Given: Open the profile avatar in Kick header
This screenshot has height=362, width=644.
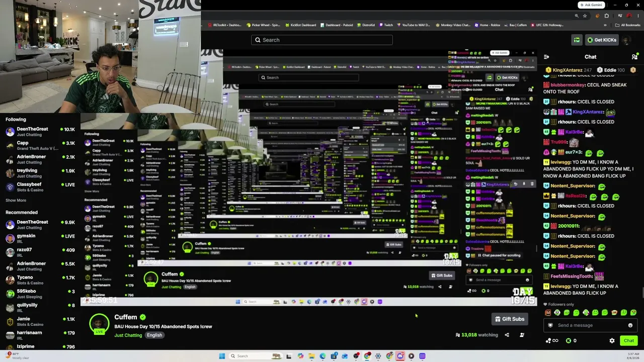Looking at the screenshot, I should [x=626, y=40].
